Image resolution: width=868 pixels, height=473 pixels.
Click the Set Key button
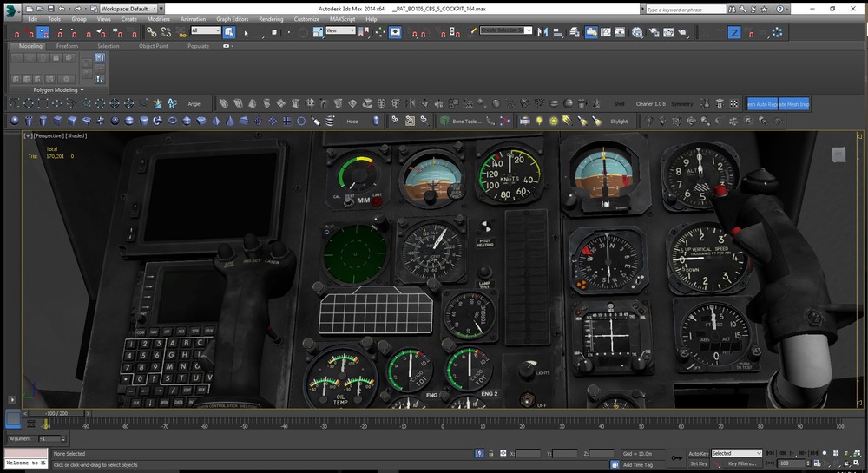(698, 464)
